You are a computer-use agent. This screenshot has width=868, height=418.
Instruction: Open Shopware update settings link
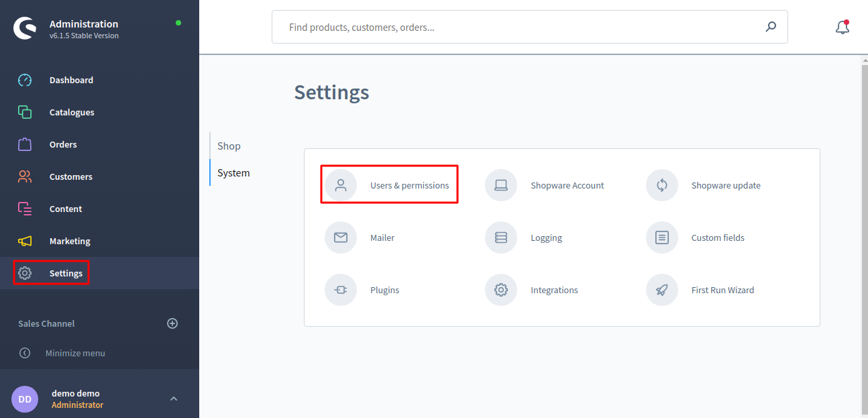tap(726, 185)
